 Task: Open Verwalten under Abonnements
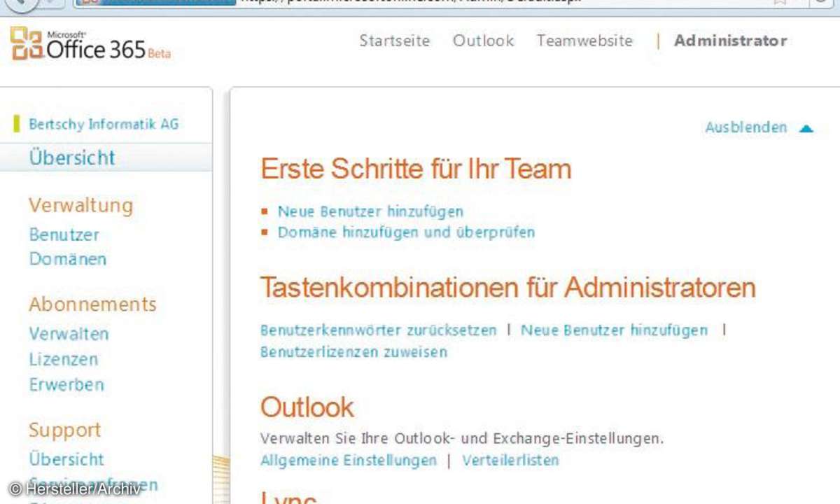(69, 334)
